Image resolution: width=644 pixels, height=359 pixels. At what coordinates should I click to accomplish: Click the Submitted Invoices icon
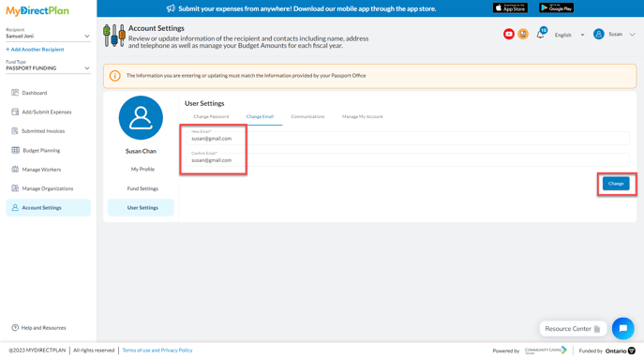(15, 131)
